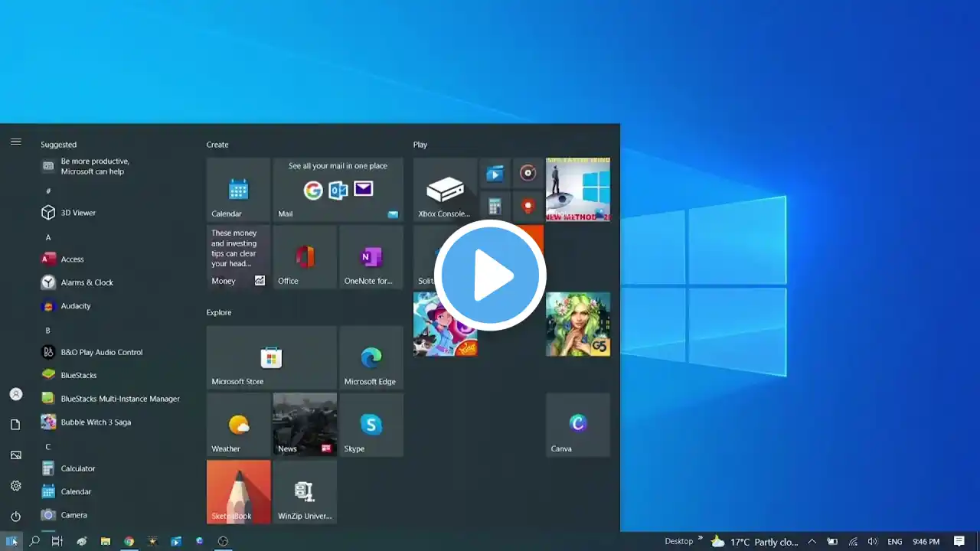Open the Weather tile
The image size is (980, 551).
(238, 425)
